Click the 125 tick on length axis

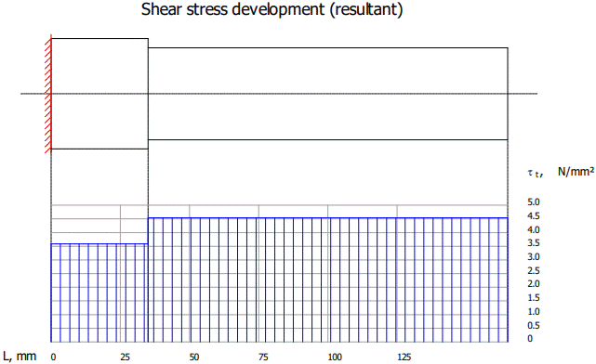(404, 357)
